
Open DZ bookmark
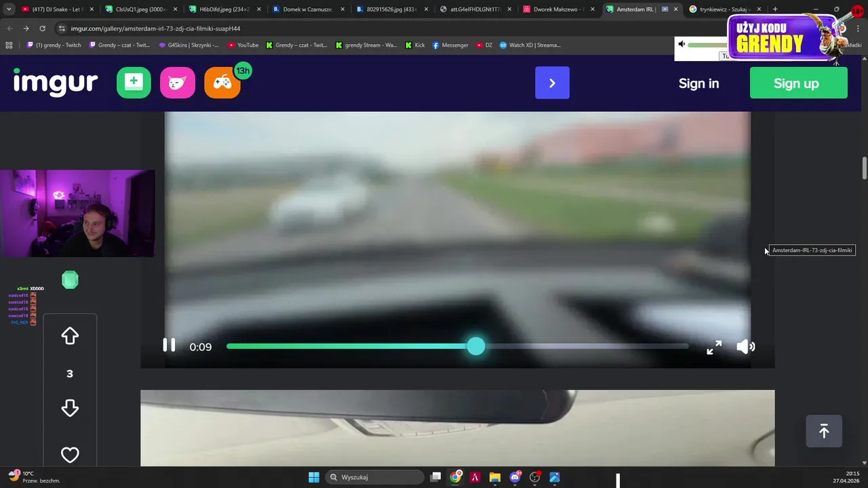(x=484, y=45)
